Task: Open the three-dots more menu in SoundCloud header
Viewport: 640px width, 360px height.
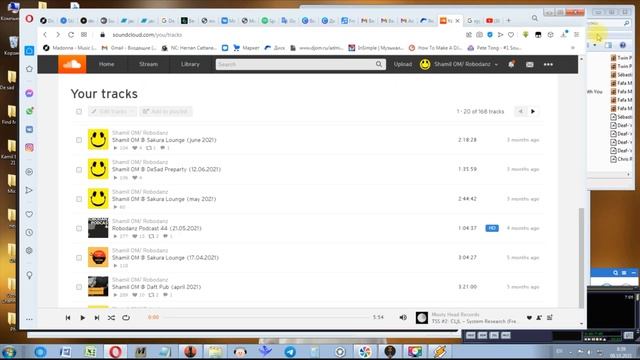Action: tap(548, 64)
